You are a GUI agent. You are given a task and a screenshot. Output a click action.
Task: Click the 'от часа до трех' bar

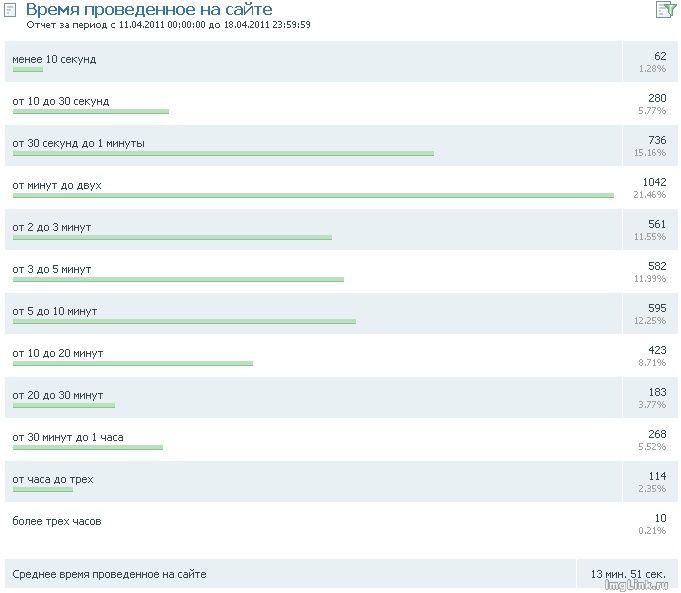(43, 490)
